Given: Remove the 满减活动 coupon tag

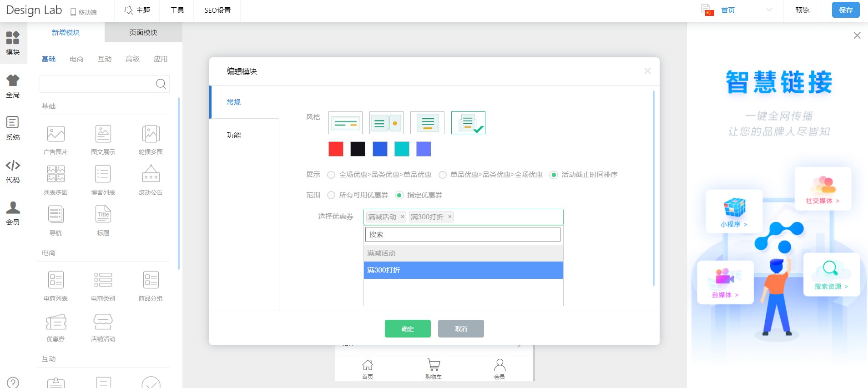Looking at the screenshot, I should (x=403, y=217).
